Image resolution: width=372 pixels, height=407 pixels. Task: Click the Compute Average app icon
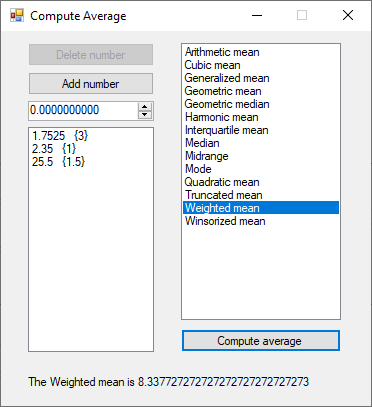pyautogui.click(x=17, y=15)
